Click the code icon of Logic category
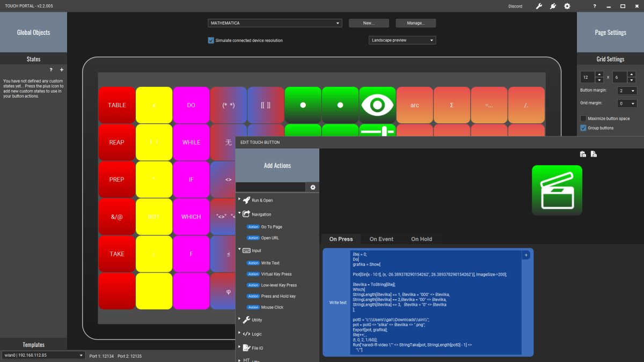This screenshot has height=362, width=644. pyautogui.click(x=246, y=334)
